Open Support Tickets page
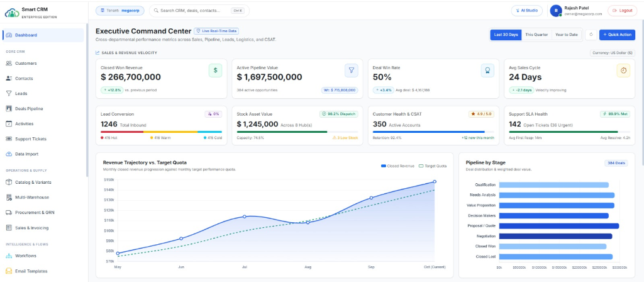 (43, 139)
